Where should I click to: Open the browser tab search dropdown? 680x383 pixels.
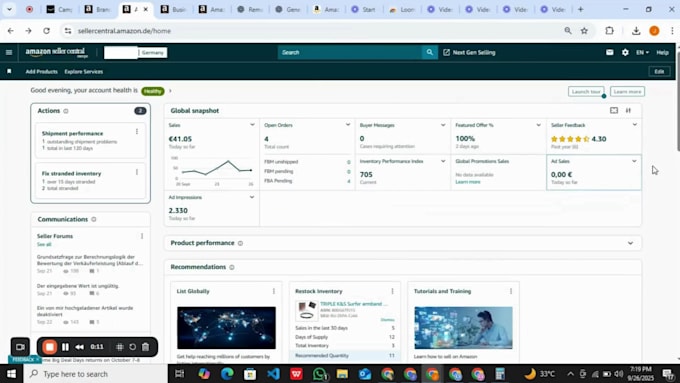pos(9,9)
